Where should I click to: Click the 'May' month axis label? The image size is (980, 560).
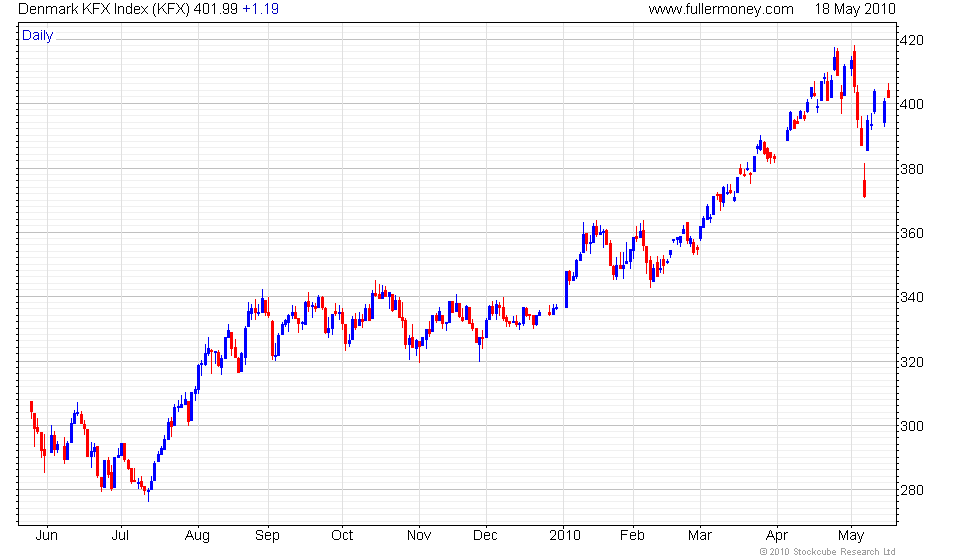pos(851,536)
